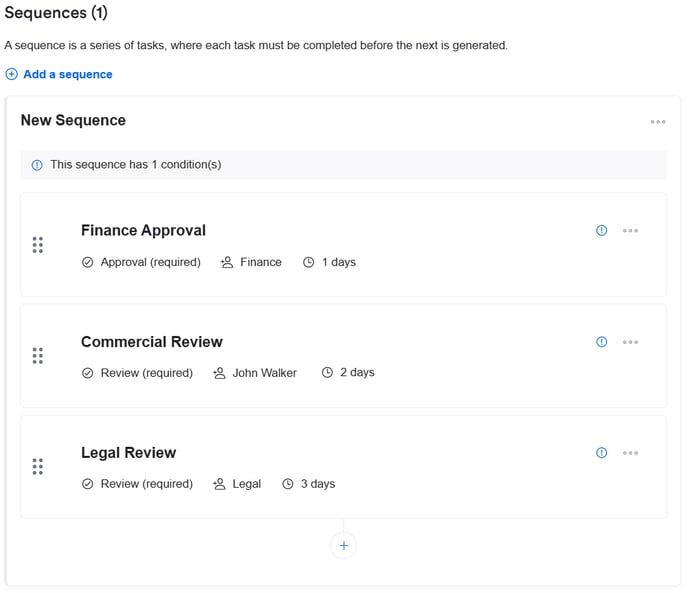
Task: Click the Legal Review info icon
Action: tap(601, 452)
